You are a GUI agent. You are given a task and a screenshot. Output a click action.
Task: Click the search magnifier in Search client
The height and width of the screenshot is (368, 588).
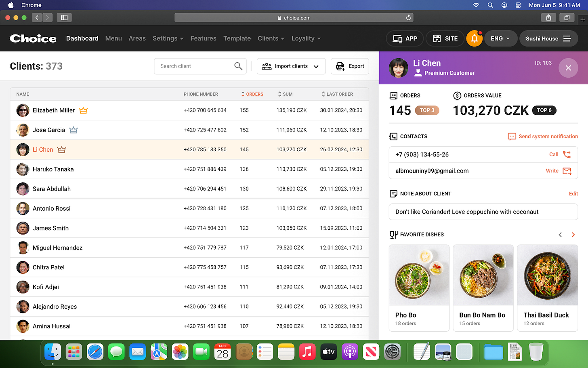(238, 66)
